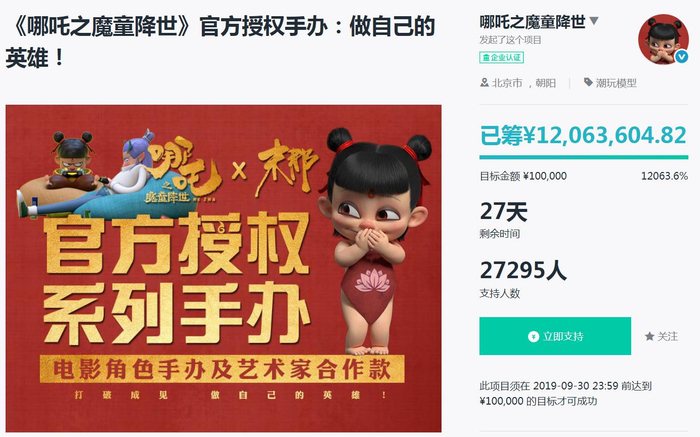The height and width of the screenshot is (437, 700).
Task: Click the 27天 remaining time figure
Action: click(x=504, y=212)
